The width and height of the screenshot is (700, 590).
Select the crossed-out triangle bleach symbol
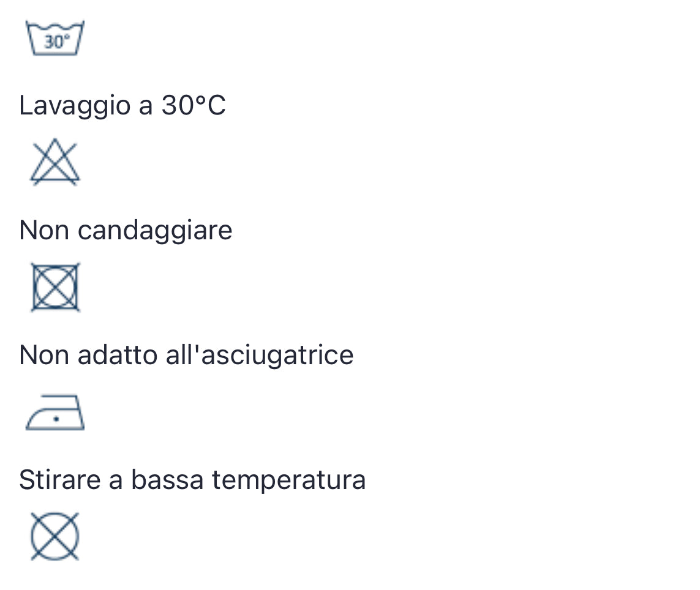[x=55, y=163]
